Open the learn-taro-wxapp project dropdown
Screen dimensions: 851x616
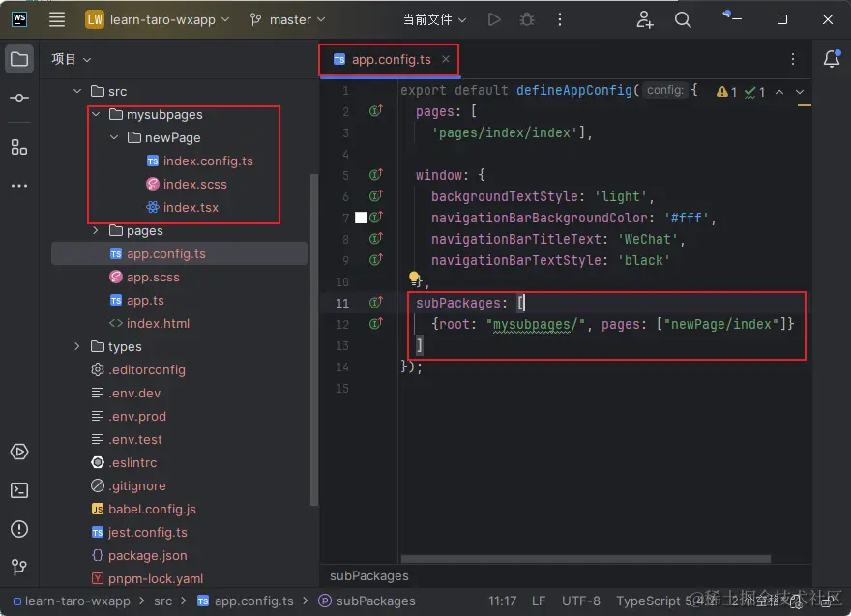(158, 19)
